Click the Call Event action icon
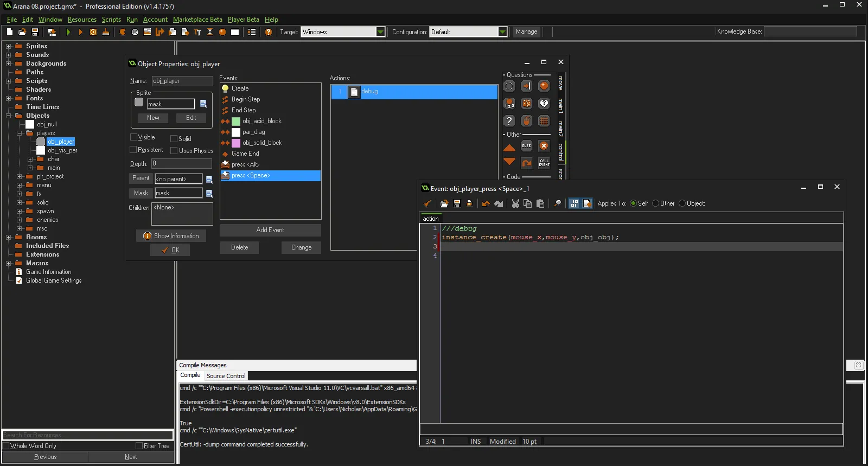The image size is (868, 466). pyautogui.click(x=544, y=162)
